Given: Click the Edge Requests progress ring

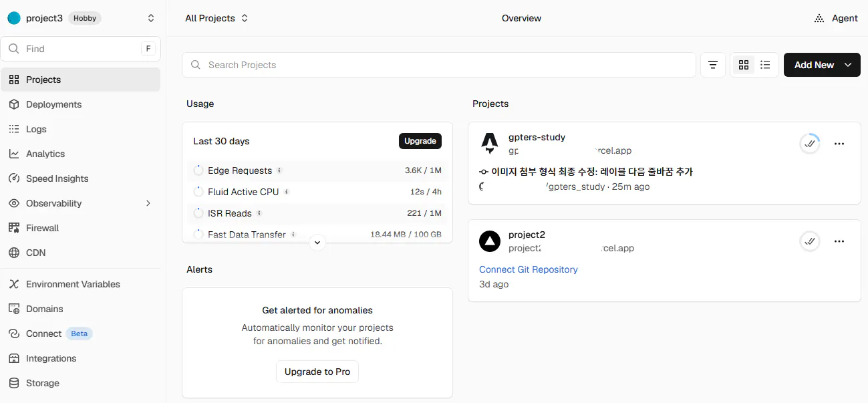Looking at the screenshot, I should coord(198,170).
